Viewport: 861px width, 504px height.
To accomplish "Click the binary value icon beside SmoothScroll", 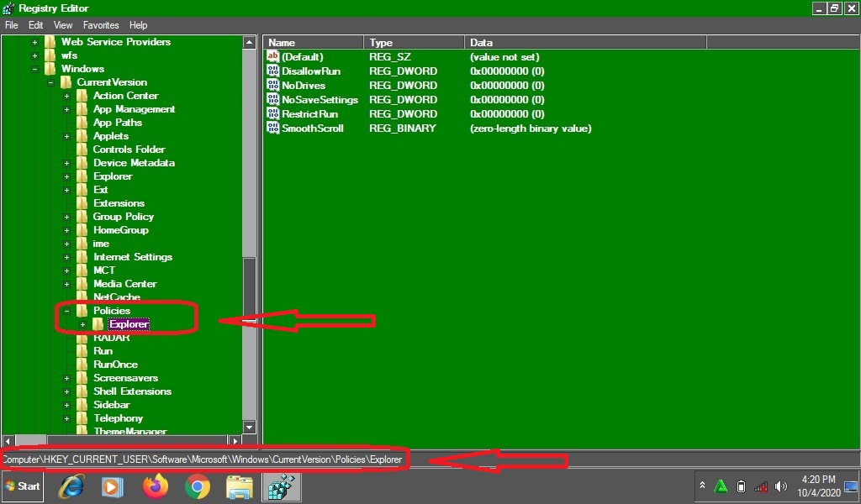I will [x=272, y=128].
